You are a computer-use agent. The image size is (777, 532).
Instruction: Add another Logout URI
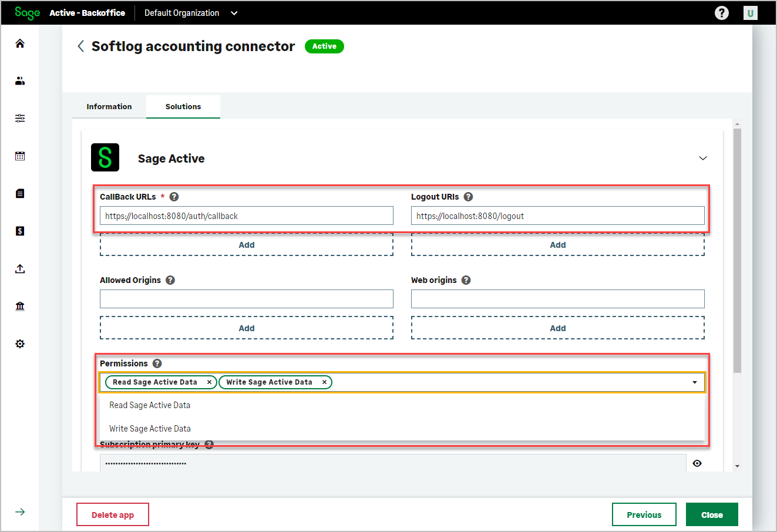pyautogui.click(x=558, y=245)
